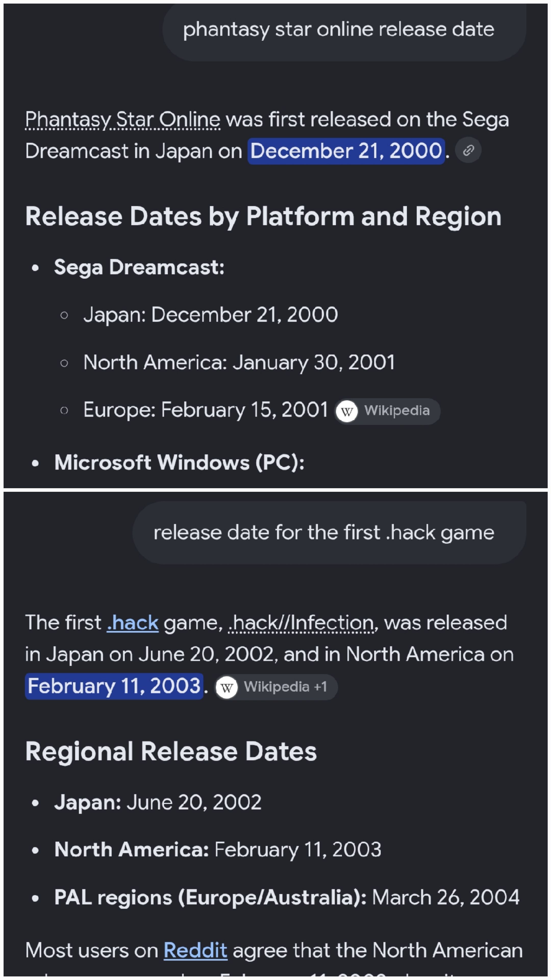Click the Regional Release Dates heading

coord(171,752)
